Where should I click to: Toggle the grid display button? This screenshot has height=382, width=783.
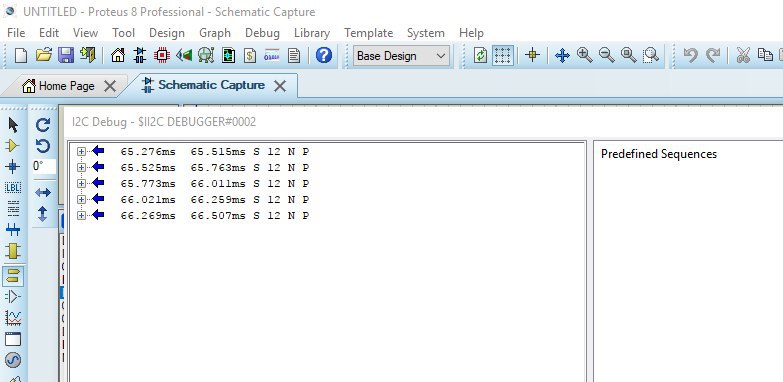[502, 55]
